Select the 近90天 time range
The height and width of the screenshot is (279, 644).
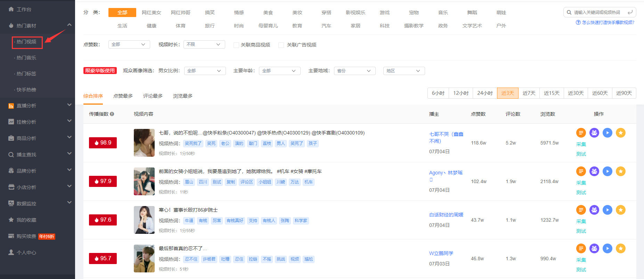coord(624,93)
